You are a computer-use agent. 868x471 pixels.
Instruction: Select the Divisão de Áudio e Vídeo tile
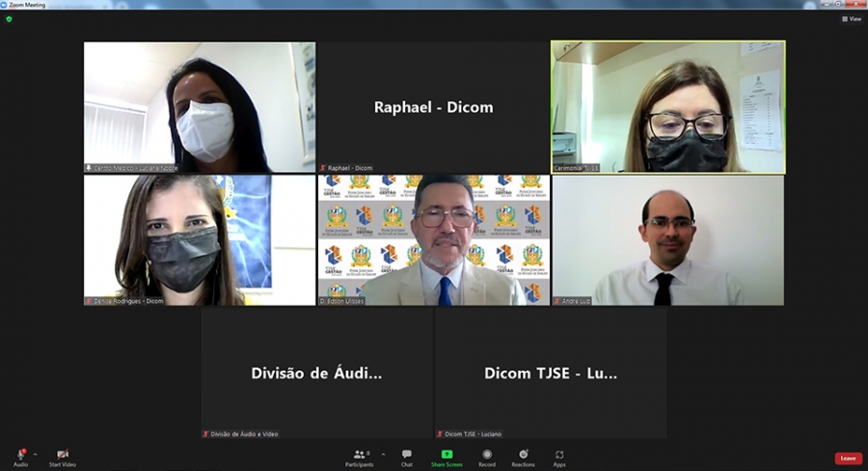click(316, 374)
